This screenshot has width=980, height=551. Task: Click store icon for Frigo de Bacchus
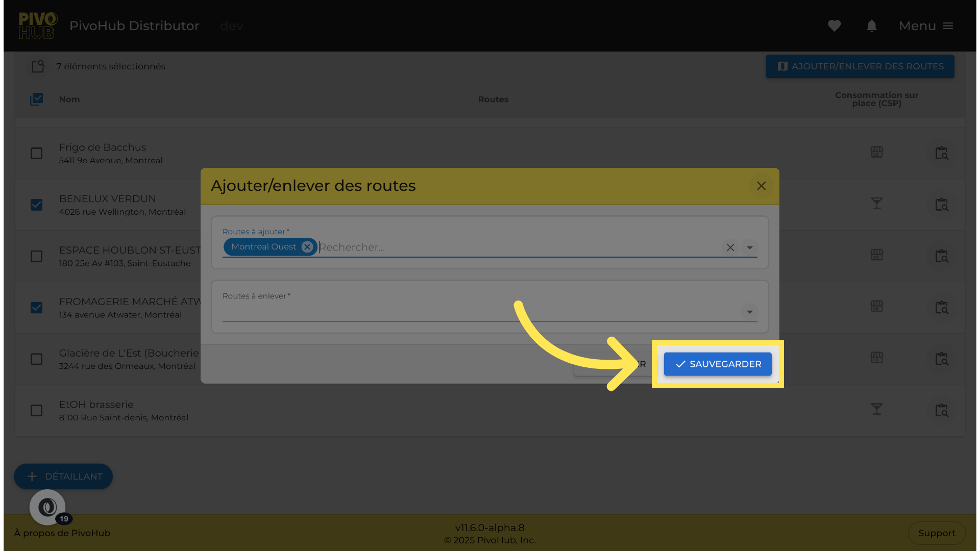(876, 152)
